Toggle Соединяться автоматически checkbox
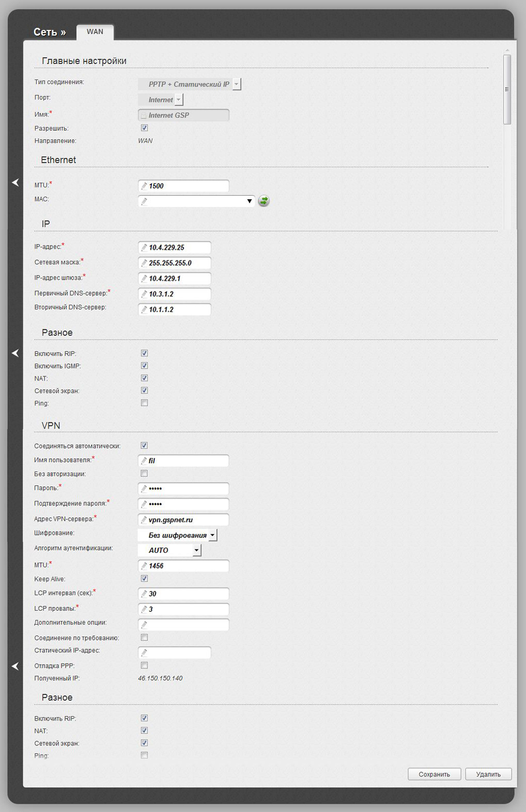Screen dimensions: 526x812 tap(144, 445)
